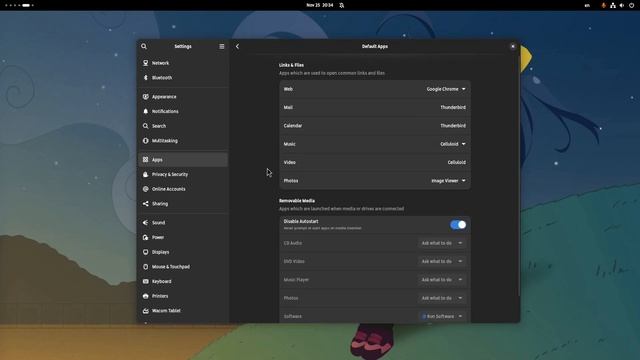Click the Default Apps title
The image size is (640, 360).
click(x=375, y=47)
